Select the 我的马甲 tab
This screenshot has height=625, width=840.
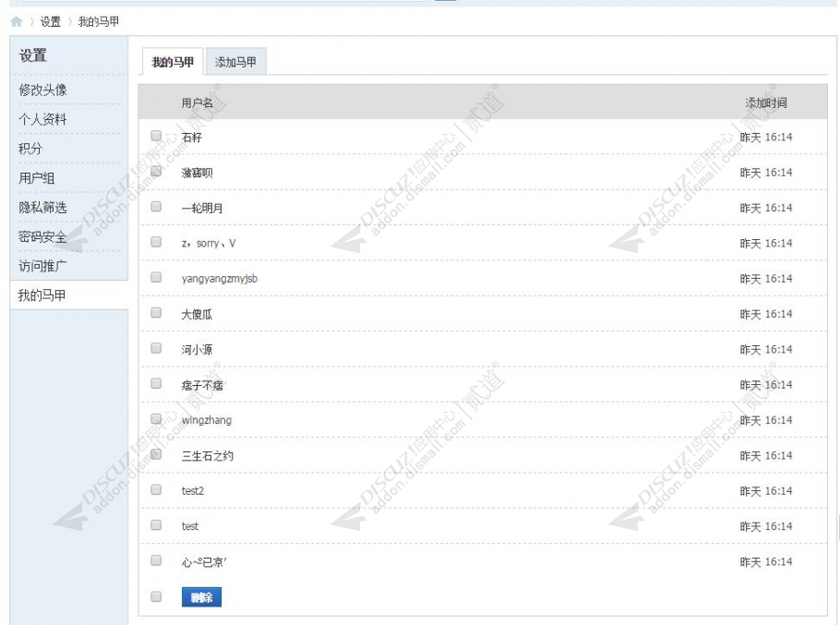(173, 62)
